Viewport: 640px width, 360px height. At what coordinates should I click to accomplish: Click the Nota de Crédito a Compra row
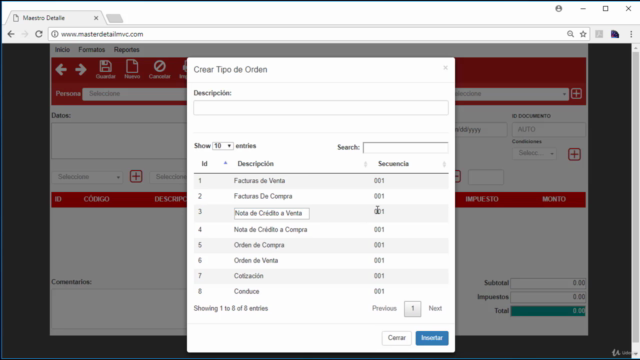tap(321, 230)
